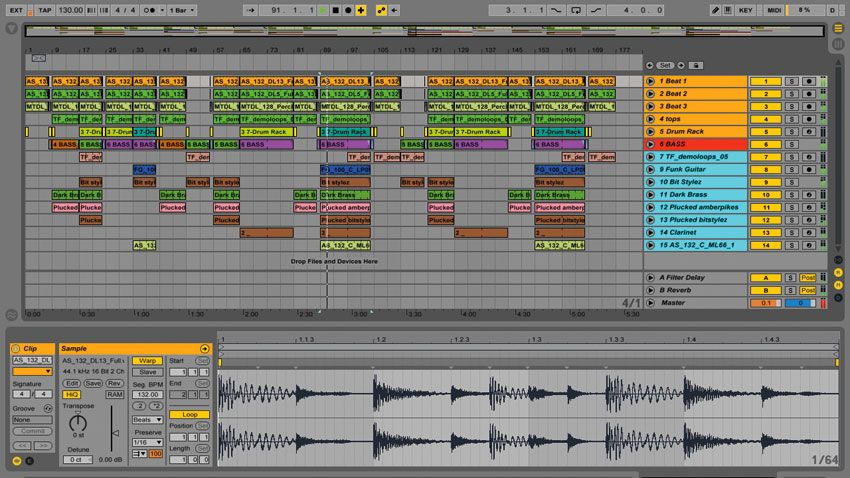Toggle the yellow Overdub plus button
This screenshot has width=850, height=478.
(360, 10)
